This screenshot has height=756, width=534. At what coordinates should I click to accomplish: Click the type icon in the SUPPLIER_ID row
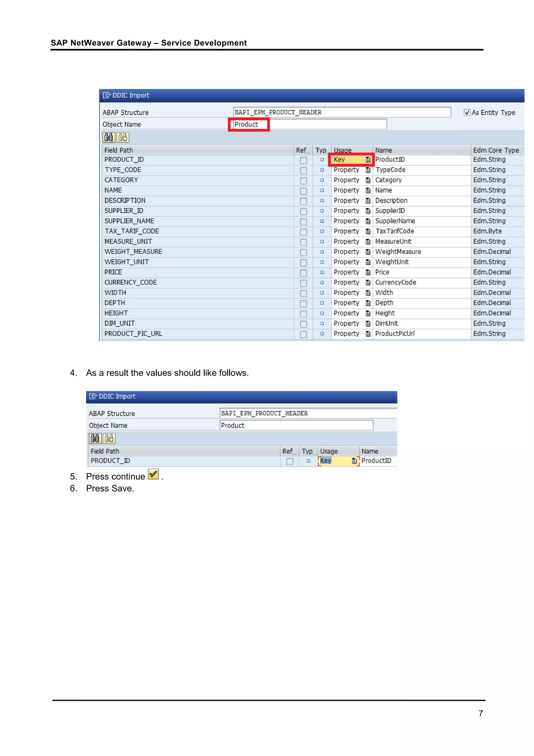pyautogui.click(x=322, y=211)
